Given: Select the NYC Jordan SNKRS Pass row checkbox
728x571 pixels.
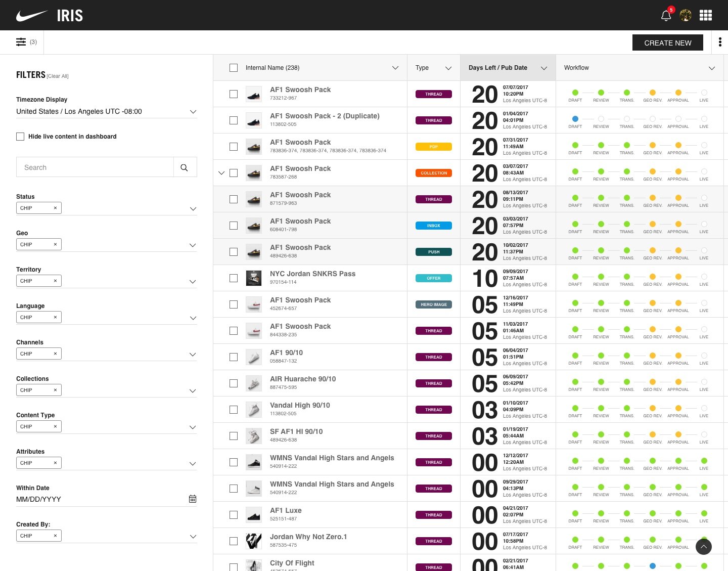Looking at the screenshot, I should [234, 278].
